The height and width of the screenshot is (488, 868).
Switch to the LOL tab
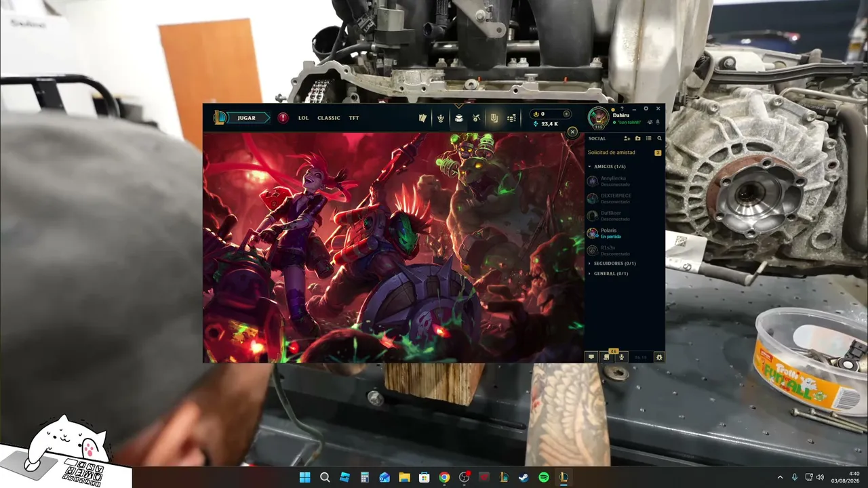[x=303, y=118]
